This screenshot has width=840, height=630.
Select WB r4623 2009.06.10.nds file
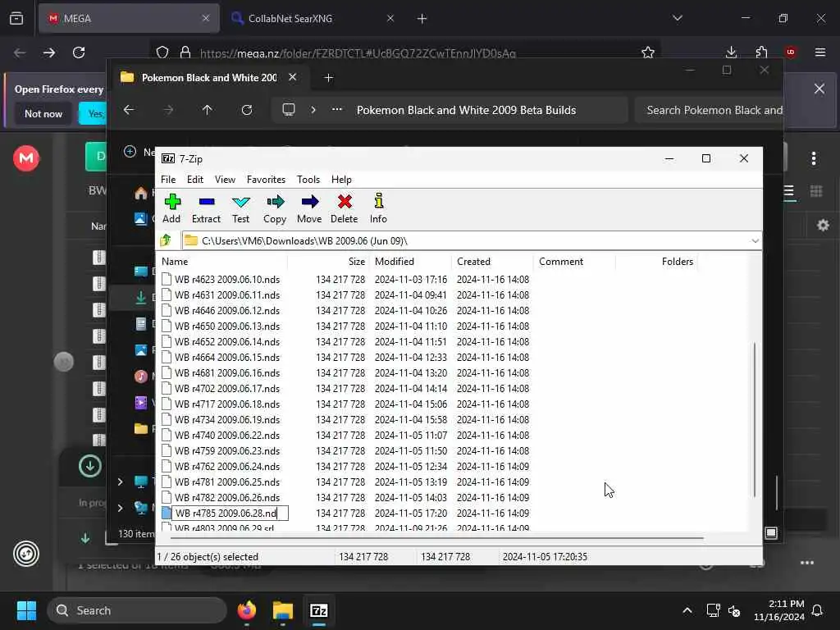point(227,279)
